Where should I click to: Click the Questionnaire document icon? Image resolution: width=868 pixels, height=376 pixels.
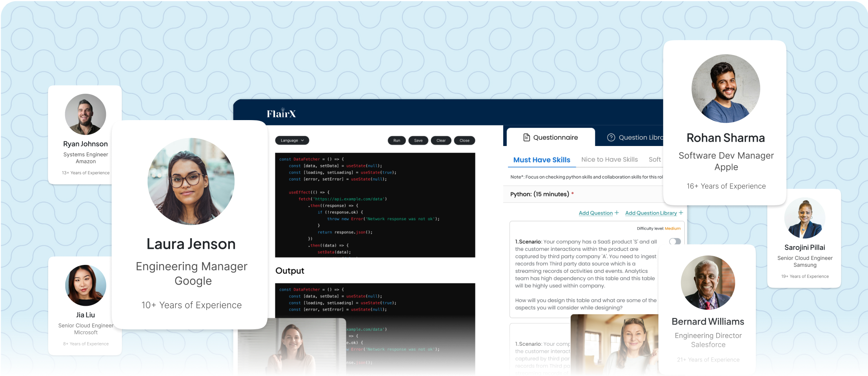coord(527,137)
